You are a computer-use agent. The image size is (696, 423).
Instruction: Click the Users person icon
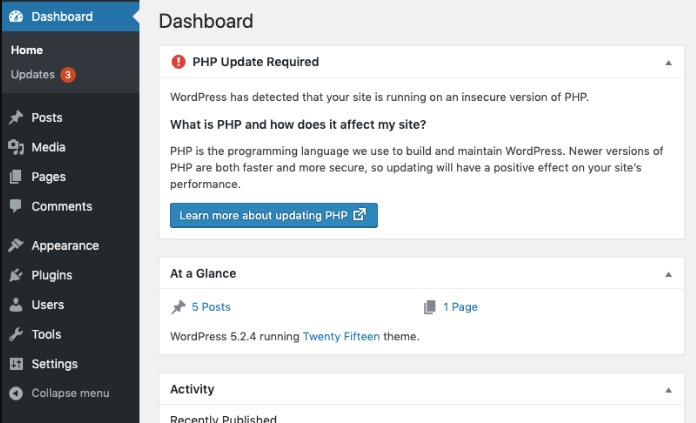point(16,305)
